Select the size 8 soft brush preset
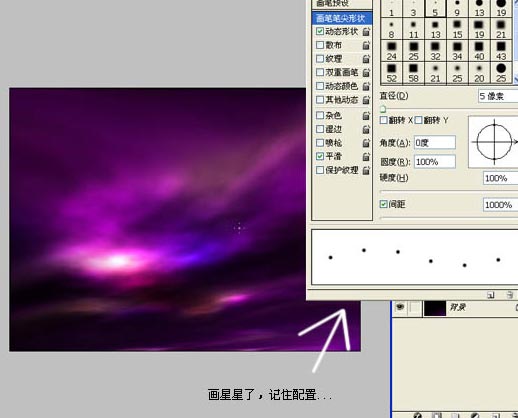This screenshot has height=418, width=518. pyautogui.click(x=391, y=29)
